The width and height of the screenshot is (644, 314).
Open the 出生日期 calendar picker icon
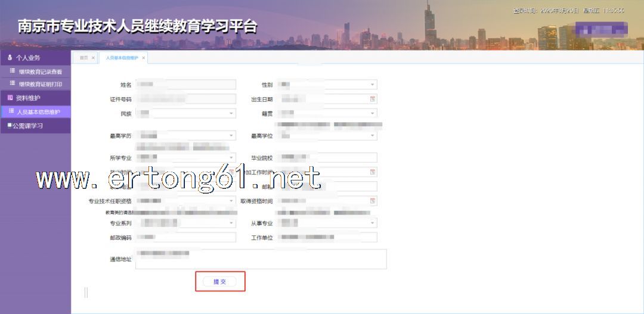pos(373,99)
